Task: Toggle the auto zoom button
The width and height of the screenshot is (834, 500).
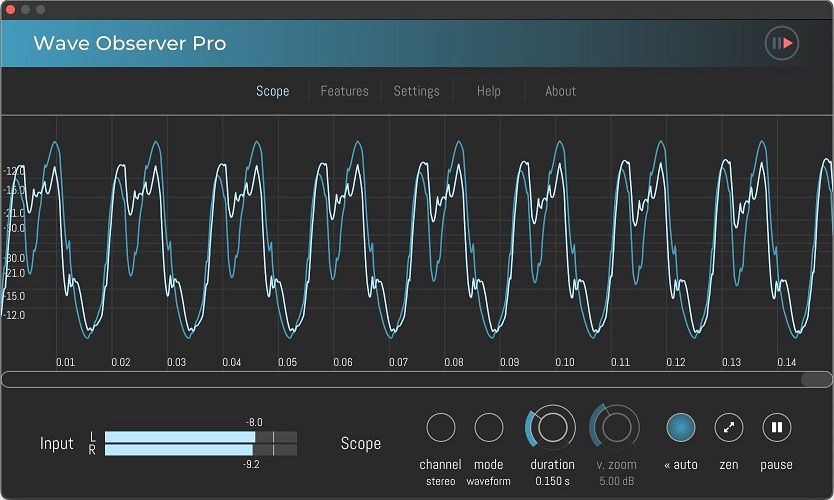Action: click(x=680, y=427)
